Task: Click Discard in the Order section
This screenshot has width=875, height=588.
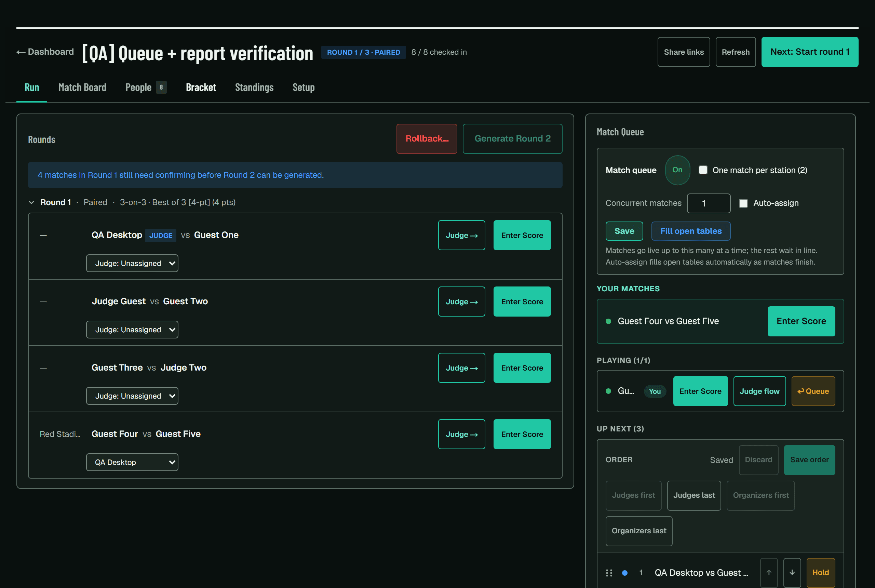Action: 758,460
